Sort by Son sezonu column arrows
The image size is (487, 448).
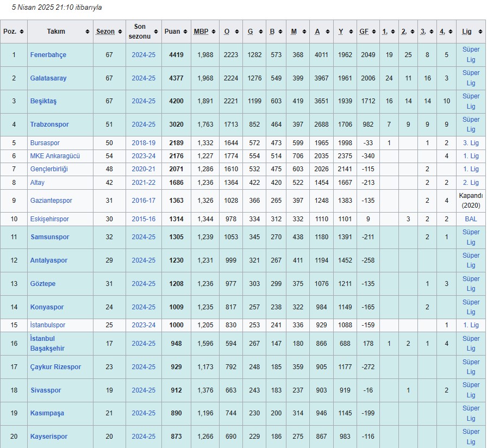click(156, 32)
